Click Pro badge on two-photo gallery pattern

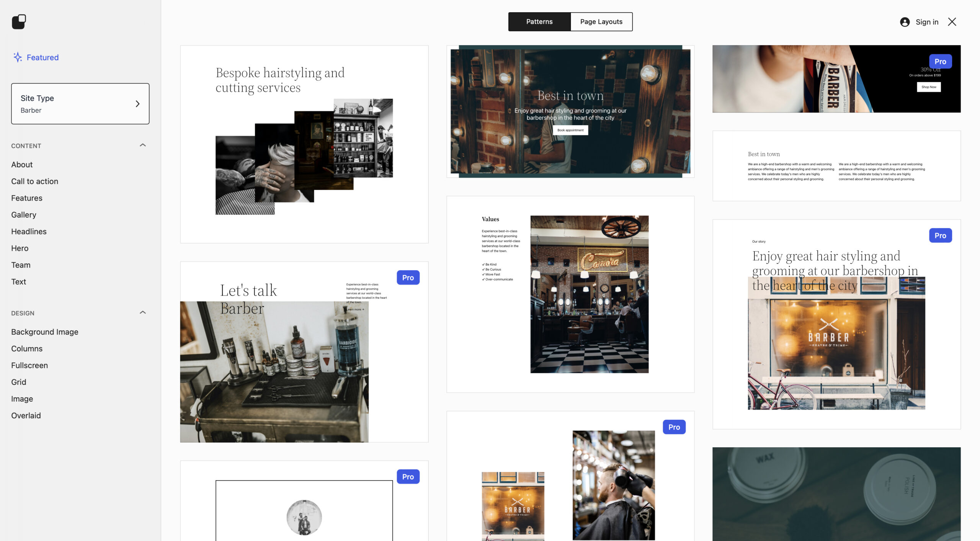[674, 427]
